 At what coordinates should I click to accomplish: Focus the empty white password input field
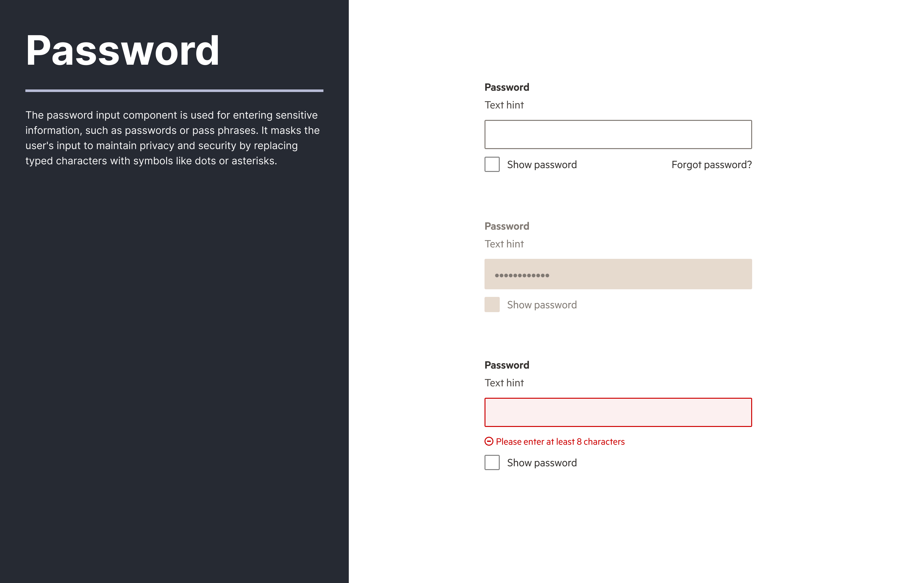pos(618,134)
